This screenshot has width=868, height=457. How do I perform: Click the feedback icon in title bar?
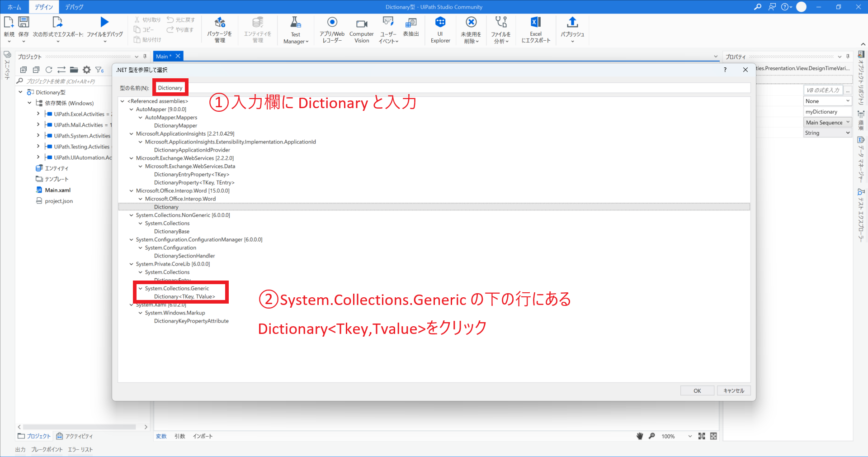(x=772, y=7)
